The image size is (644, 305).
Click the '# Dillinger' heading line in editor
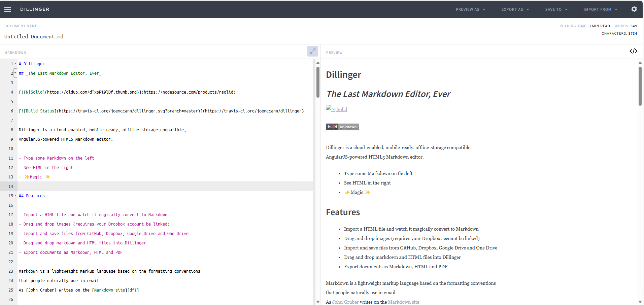coord(32,64)
